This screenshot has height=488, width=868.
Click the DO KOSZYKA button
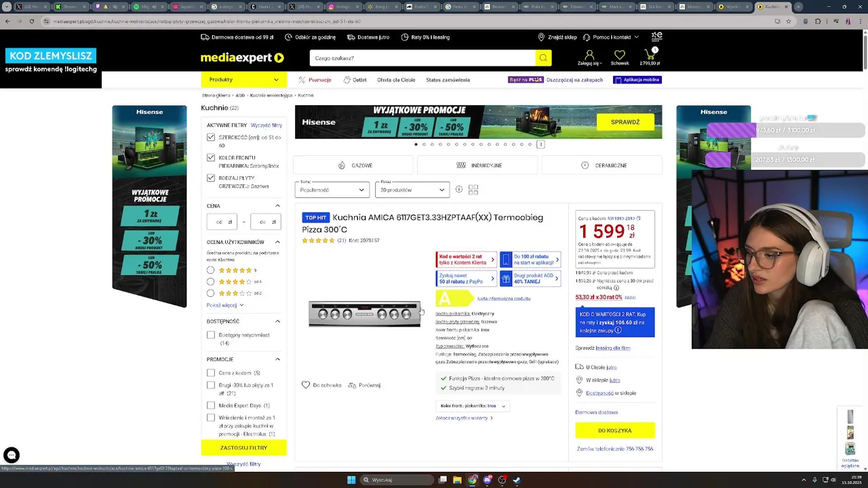pyautogui.click(x=615, y=430)
